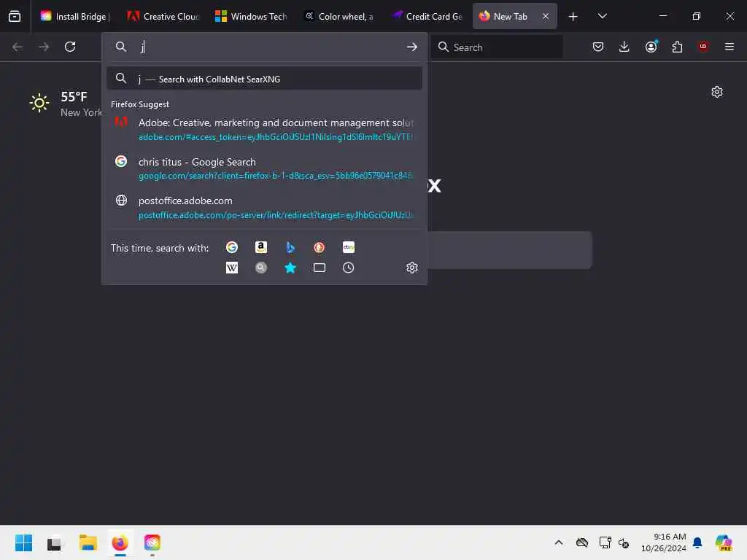Search open tabs with the tab icon
747x560 pixels.
tap(320, 268)
